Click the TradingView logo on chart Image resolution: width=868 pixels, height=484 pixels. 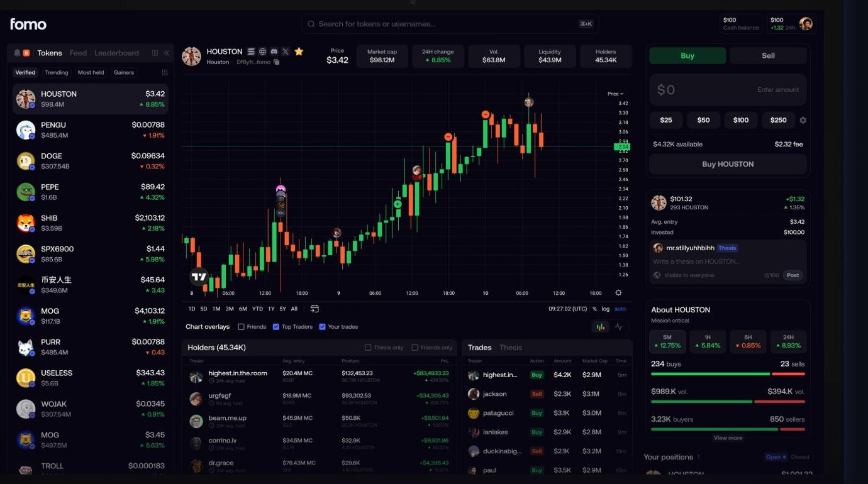199,277
